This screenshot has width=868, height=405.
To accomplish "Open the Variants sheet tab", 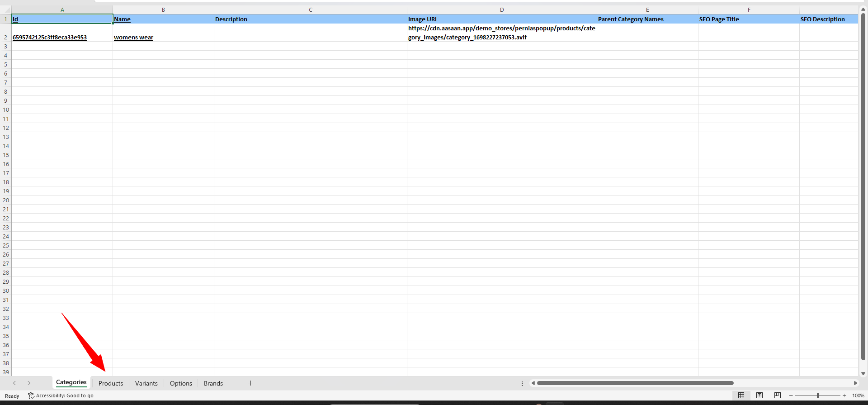I will pyautogui.click(x=146, y=383).
